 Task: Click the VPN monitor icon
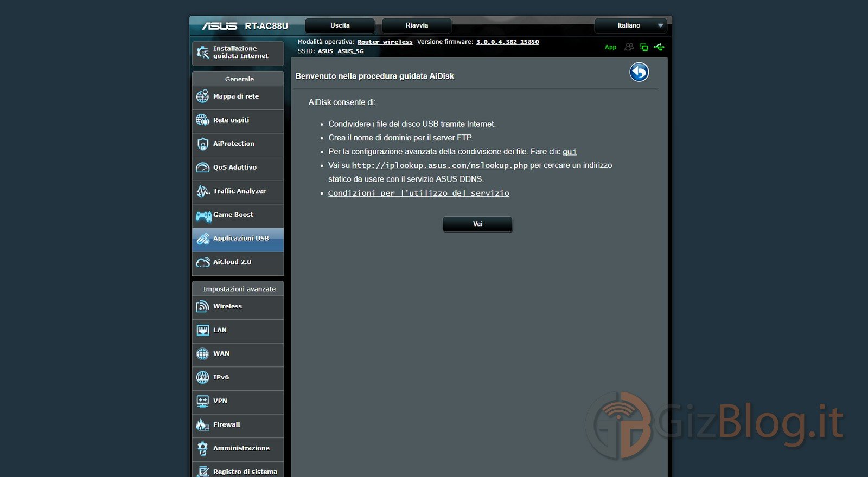[x=202, y=401]
